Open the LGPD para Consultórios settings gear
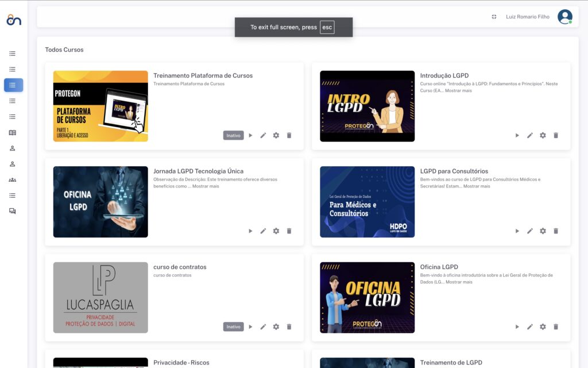 tap(543, 231)
